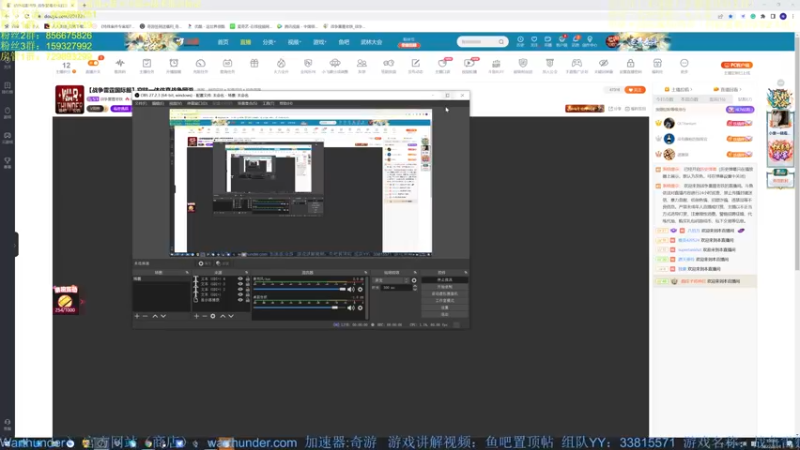800x450 pixels.
Task: Pop out the OBS scenes dock panel
Action: tap(187, 272)
